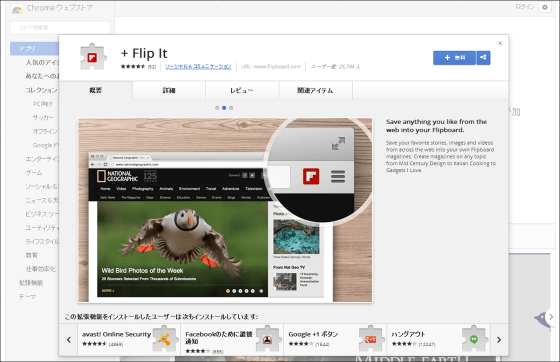The width and height of the screenshot is (560, 362).
Task: Open the Google +1 ボタン item
Action: point(335,340)
